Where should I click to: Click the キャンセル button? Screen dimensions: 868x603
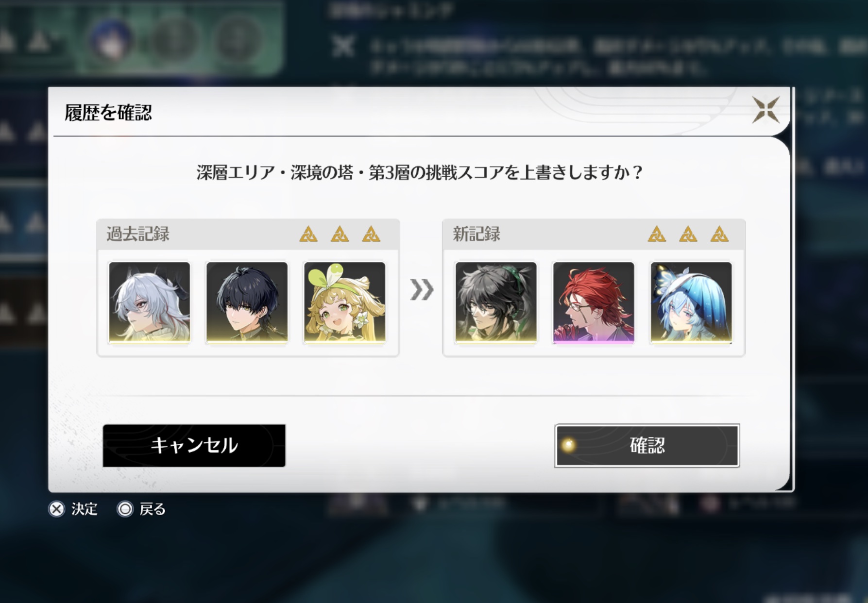(194, 446)
